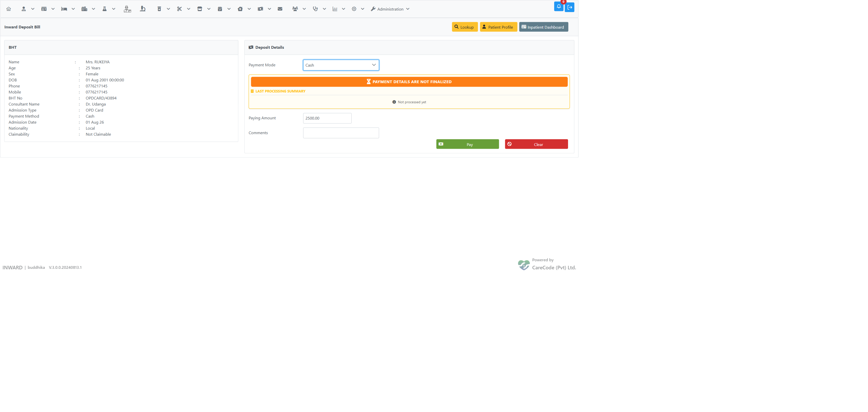Open the stethoscope icon menu
This screenshot has height=412, width=868.
tap(315, 9)
